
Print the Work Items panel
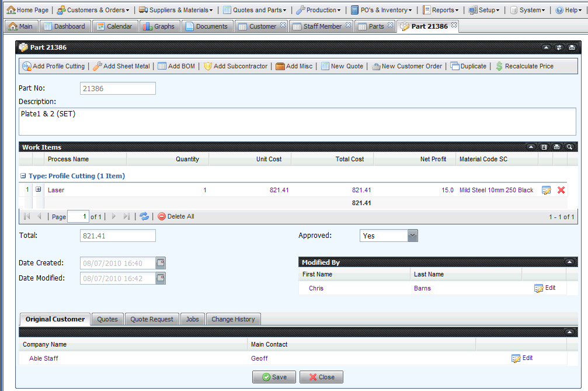(556, 147)
